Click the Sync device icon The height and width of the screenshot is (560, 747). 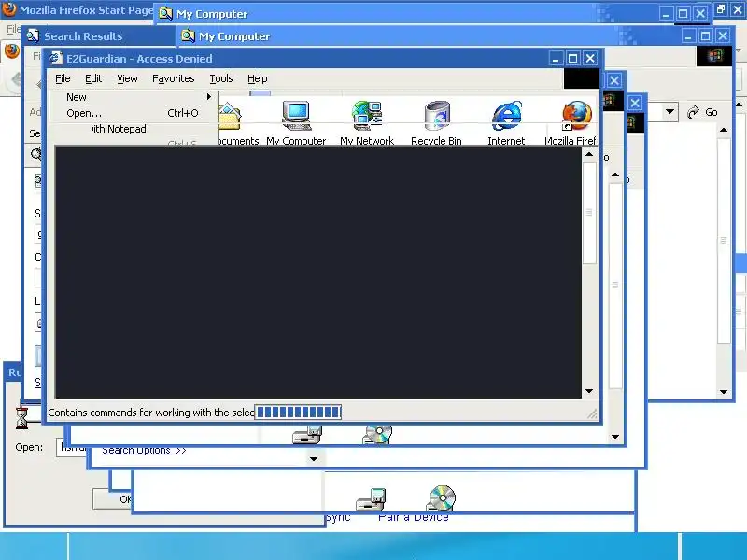(371, 499)
